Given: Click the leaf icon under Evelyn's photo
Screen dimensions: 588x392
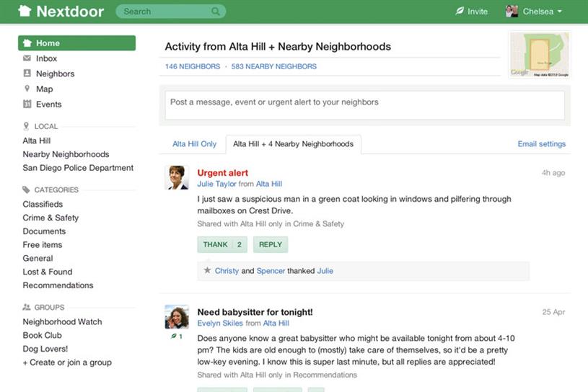Looking at the screenshot, I should pyautogui.click(x=174, y=336).
